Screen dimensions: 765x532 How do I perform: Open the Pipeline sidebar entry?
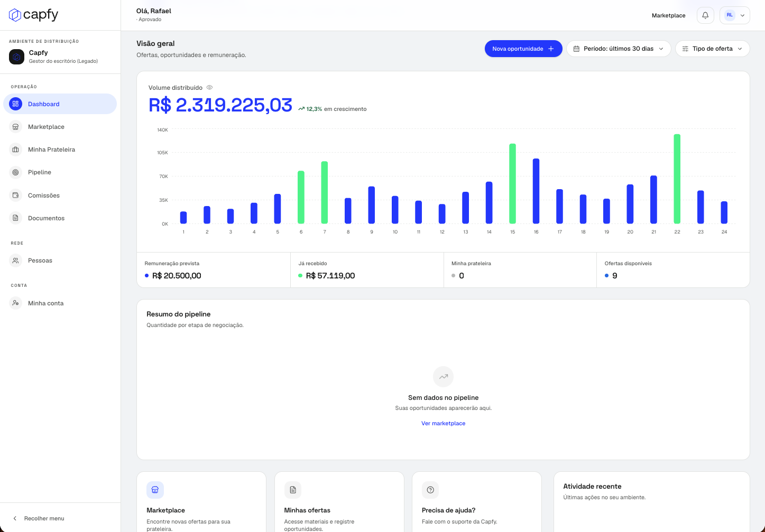tap(60, 172)
